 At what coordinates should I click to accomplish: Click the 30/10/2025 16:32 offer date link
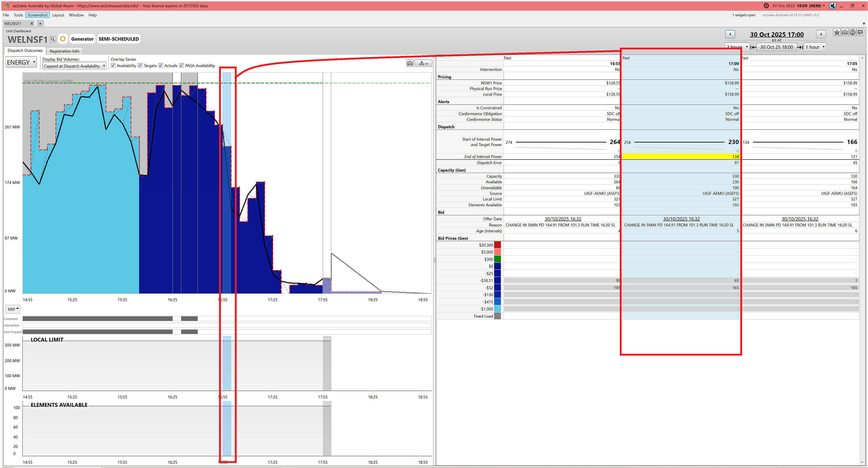point(681,219)
